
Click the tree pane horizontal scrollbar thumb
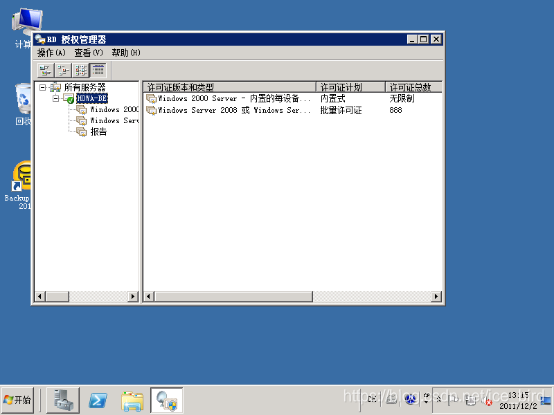(x=57, y=296)
